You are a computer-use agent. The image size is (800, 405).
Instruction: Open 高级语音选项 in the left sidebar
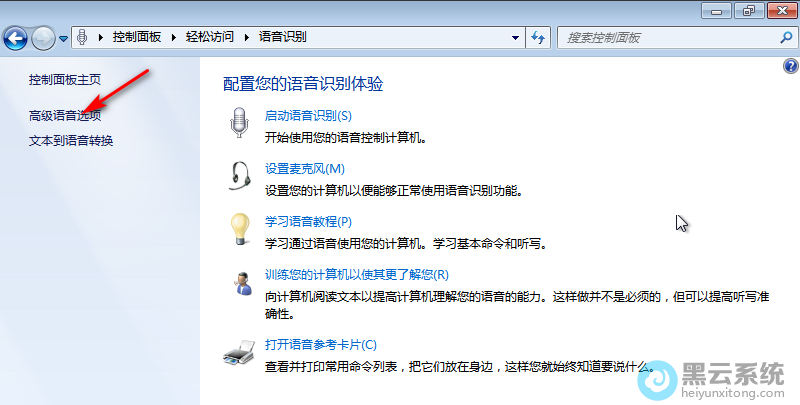(65, 116)
